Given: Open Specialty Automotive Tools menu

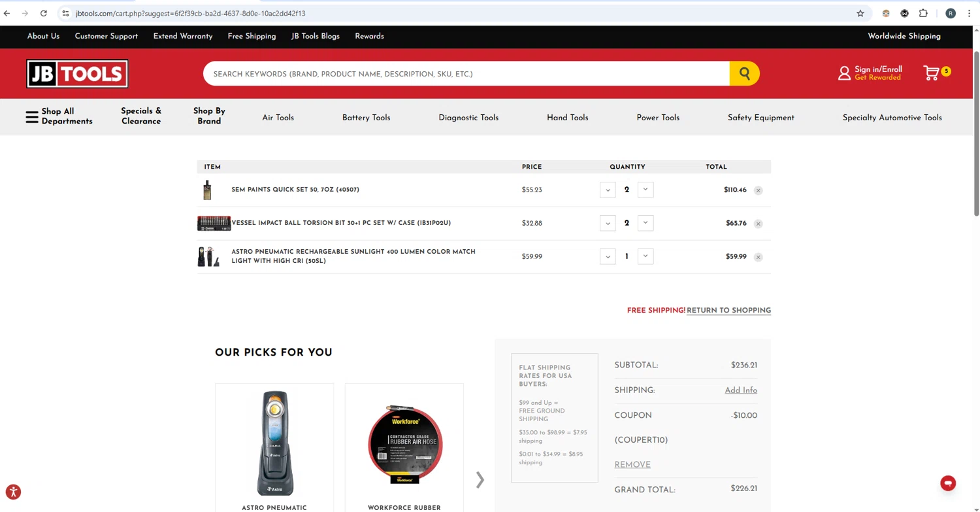Looking at the screenshot, I should click(x=892, y=118).
